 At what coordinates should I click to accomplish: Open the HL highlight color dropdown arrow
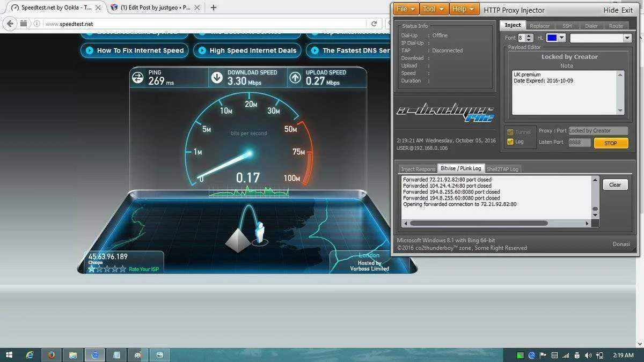click(x=561, y=38)
